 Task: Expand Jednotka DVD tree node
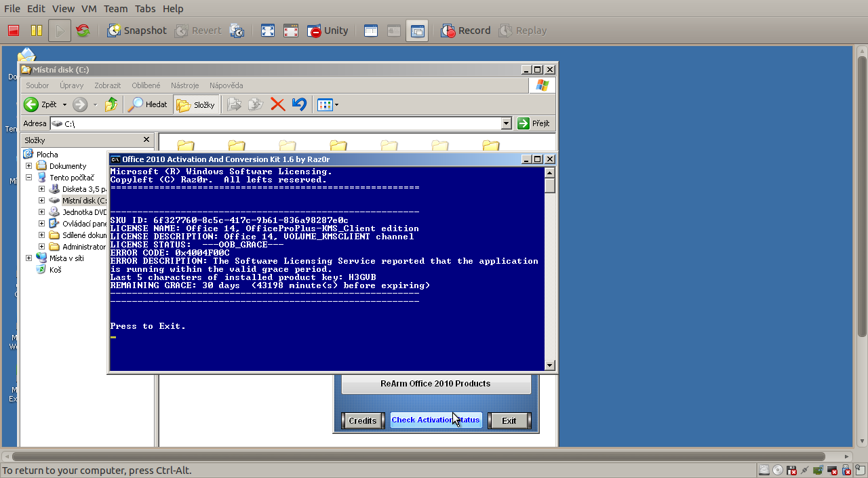click(x=41, y=212)
